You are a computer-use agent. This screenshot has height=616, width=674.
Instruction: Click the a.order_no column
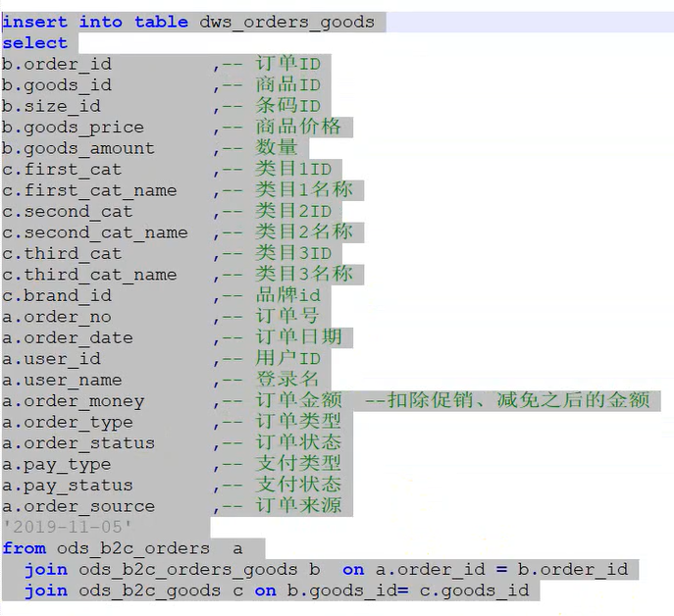pos(57,317)
